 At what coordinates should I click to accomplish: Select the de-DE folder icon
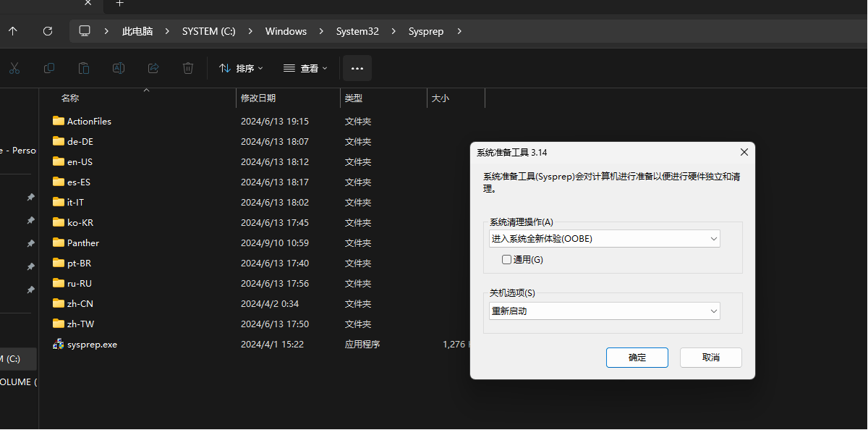(x=59, y=141)
